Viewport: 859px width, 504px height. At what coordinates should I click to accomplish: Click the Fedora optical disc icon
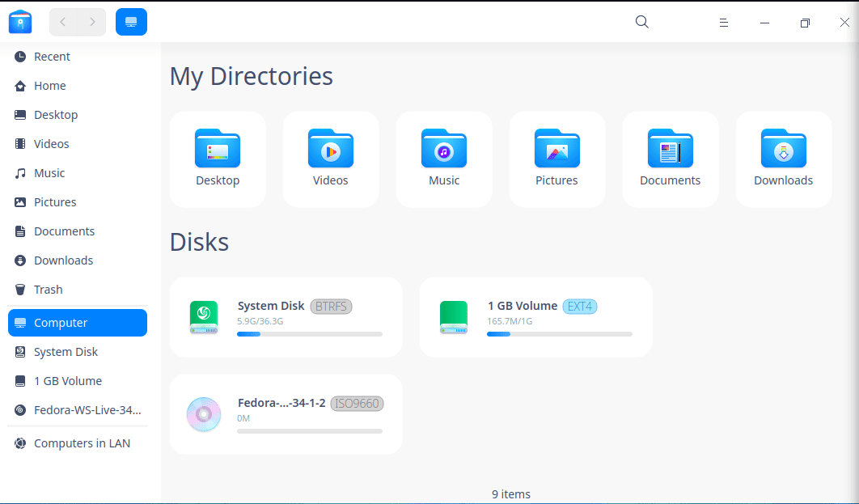point(204,414)
